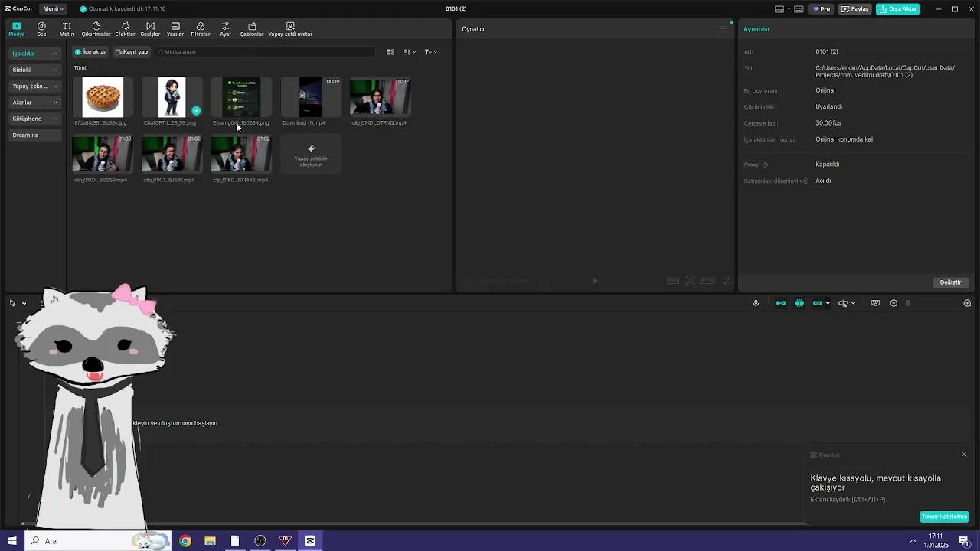Open the Yapay zeka avatar tab
The image size is (980, 551).
click(x=290, y=29)
